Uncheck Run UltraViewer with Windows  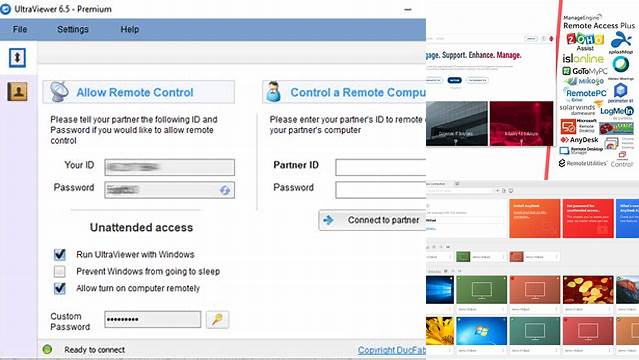[x=59, y=255]
